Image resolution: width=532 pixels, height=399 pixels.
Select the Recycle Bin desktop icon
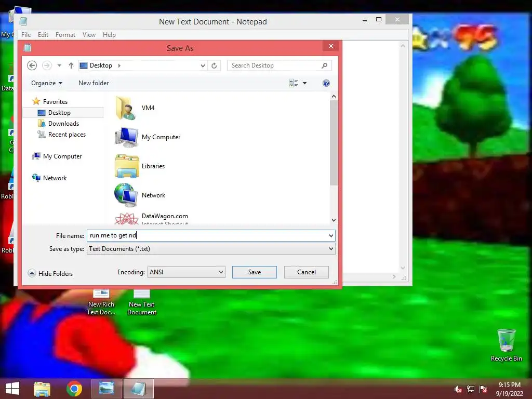tap(506, 345)
